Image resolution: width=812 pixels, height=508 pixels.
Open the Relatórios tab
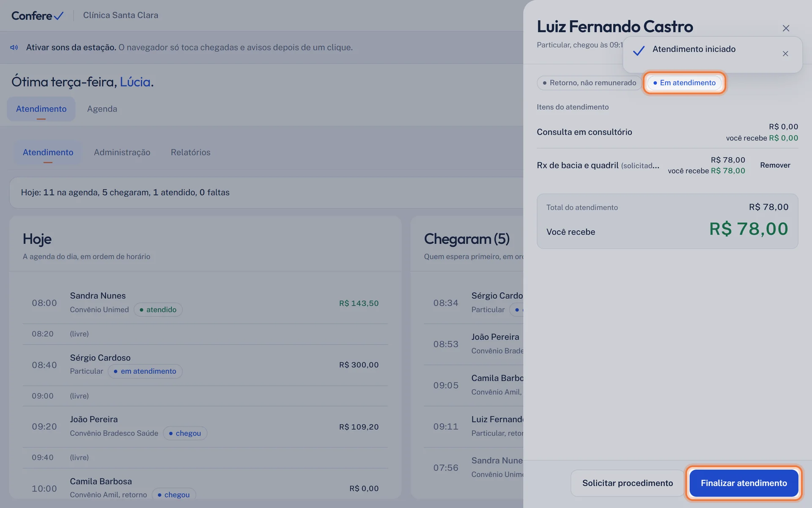190,152
